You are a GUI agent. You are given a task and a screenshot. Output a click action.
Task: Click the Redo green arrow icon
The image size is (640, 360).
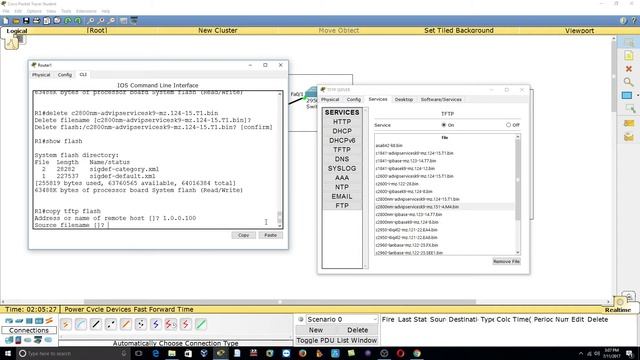point(78,21)
